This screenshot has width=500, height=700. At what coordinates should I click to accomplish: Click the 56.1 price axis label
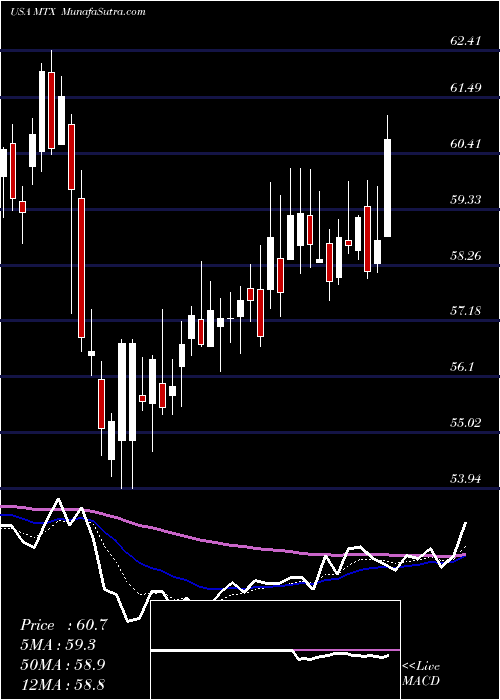pyautogui.click(x=462, y=367)
